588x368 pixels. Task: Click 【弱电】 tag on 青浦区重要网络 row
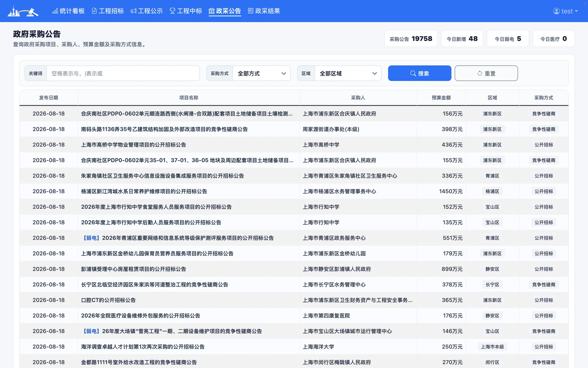91,238
